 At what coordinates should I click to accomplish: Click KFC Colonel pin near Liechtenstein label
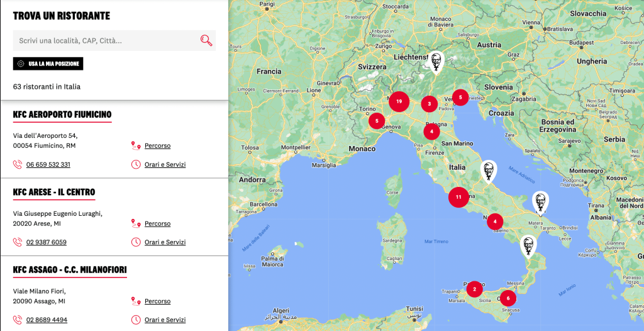coord(435,62)
